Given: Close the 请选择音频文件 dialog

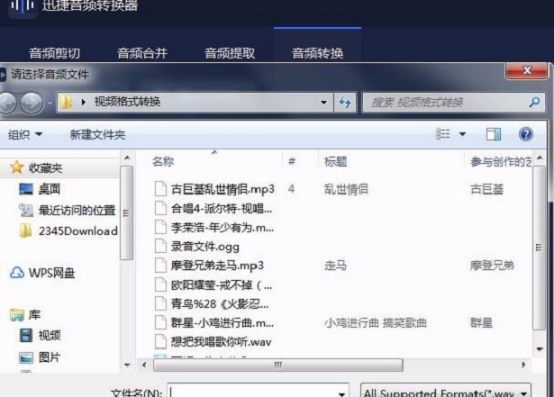Looking at the screenshot, I should pyautogui.click(x=526, y=70).
